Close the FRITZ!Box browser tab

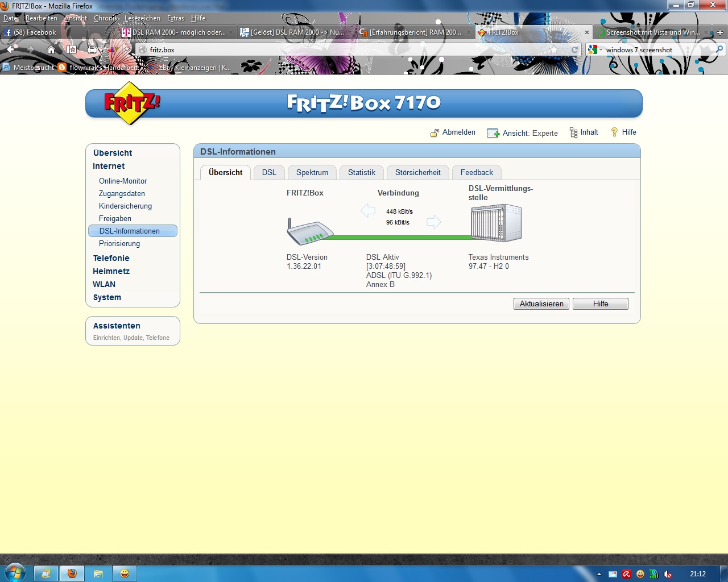[x=587, y=32]
